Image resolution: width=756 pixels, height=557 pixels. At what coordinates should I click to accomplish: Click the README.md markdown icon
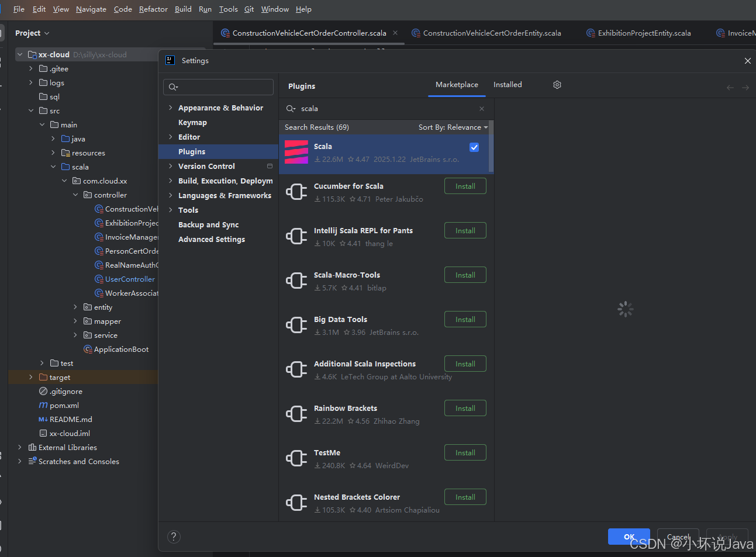click(x=43, y=419)
